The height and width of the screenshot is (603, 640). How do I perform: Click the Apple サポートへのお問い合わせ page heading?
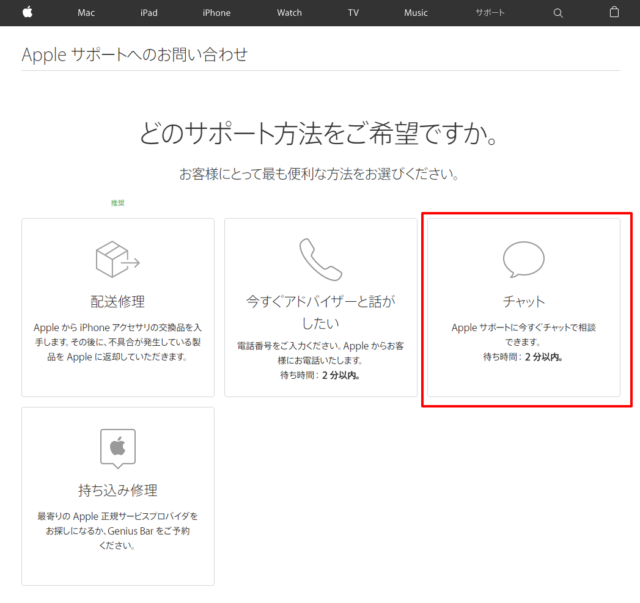click(x=135, y=54)
